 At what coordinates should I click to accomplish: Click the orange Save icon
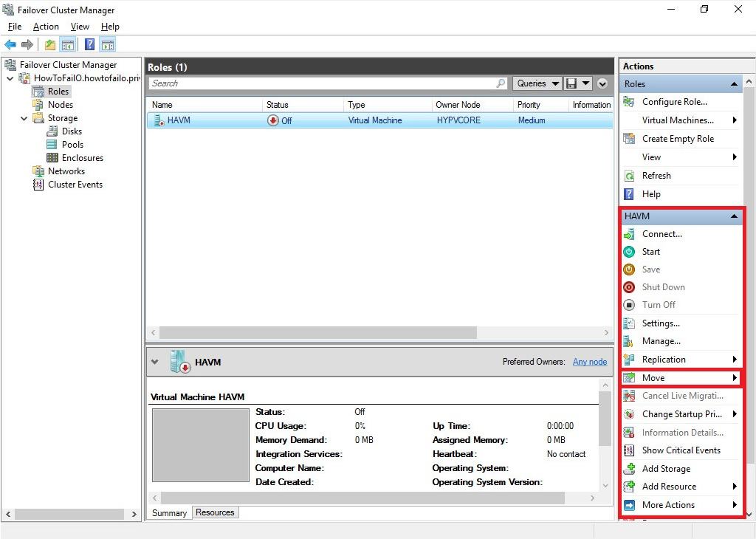(629, 269)
